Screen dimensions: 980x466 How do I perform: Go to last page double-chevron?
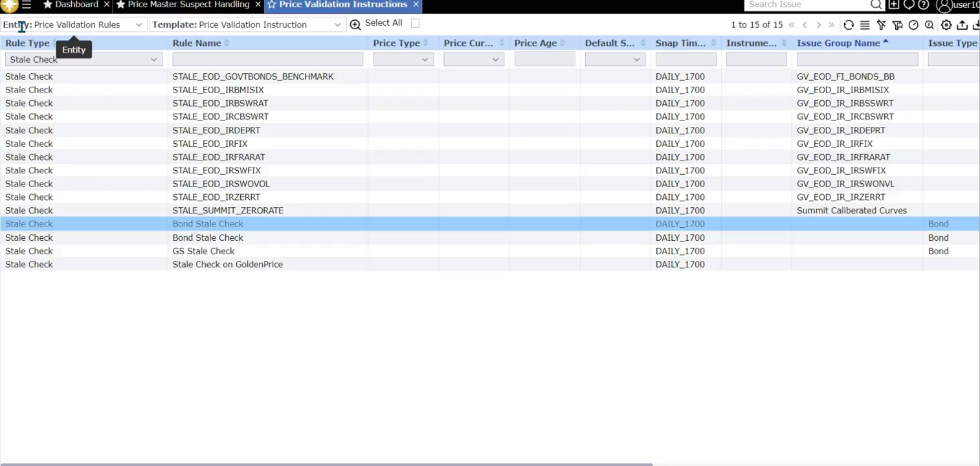832,25
